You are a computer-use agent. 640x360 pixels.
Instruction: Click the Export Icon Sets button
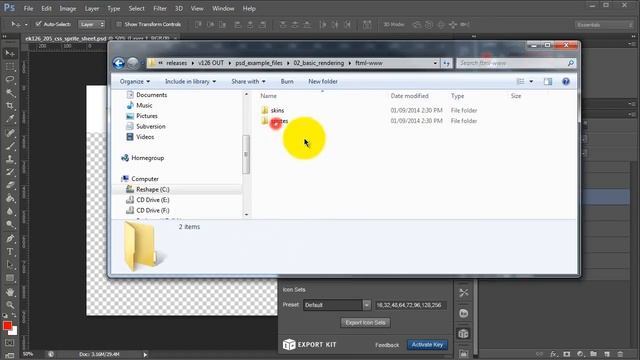click(x=365, y=322)
